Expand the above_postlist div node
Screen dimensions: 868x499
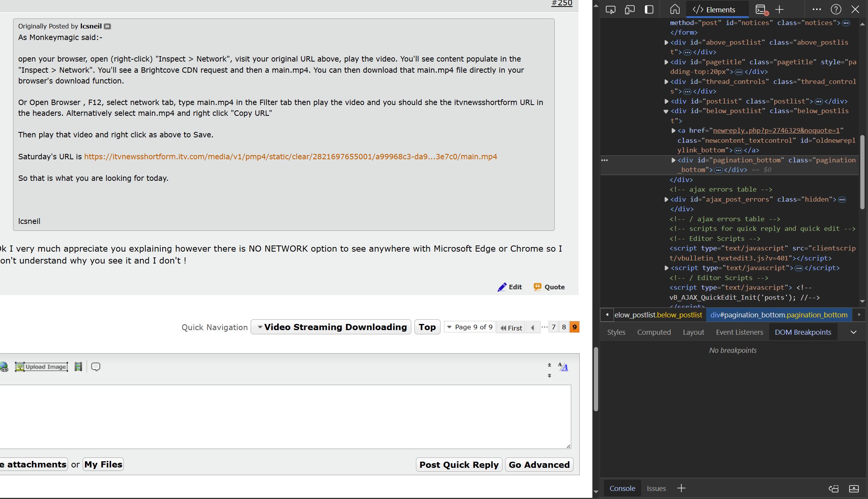click(666, 42)
